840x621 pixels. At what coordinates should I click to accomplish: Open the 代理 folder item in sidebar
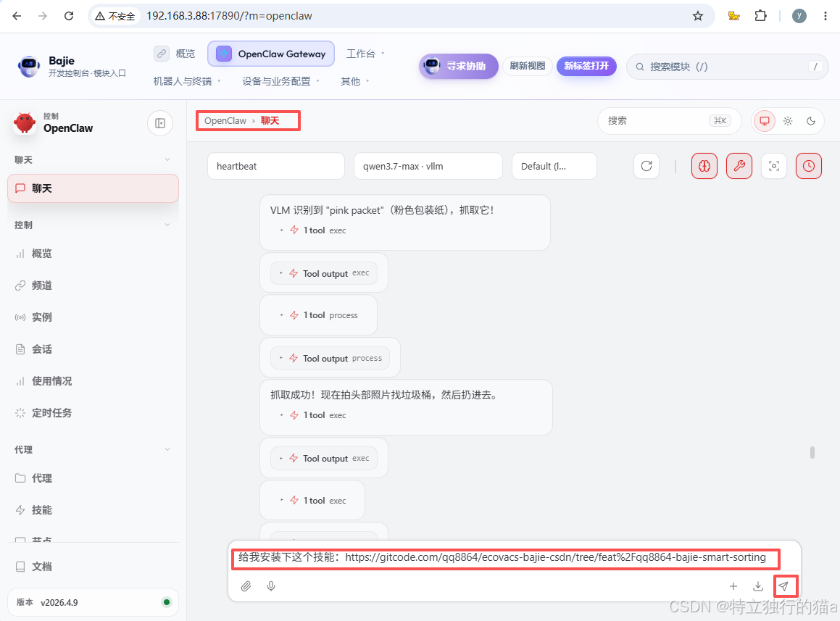(x=93, y=478)
